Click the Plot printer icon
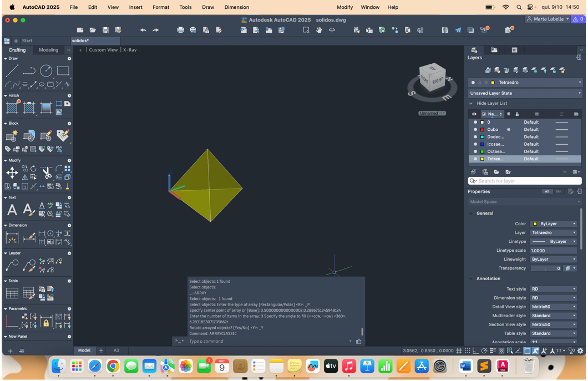 [x=180, y=30]
